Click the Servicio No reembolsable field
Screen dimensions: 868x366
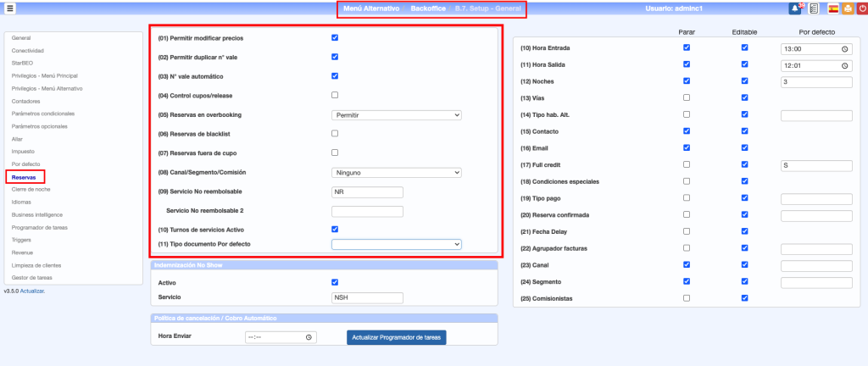(x=366, y=191)
